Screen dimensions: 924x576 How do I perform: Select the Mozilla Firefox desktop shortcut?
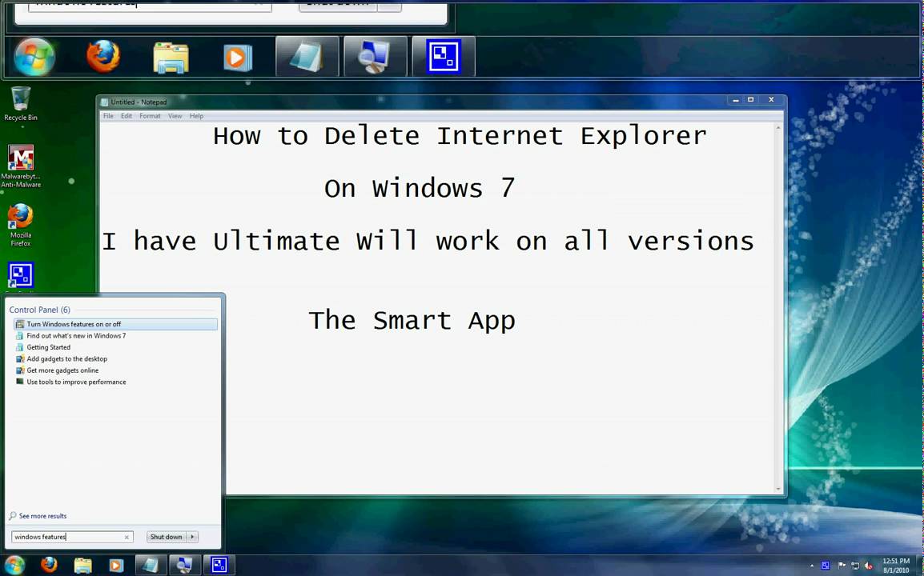21,225
